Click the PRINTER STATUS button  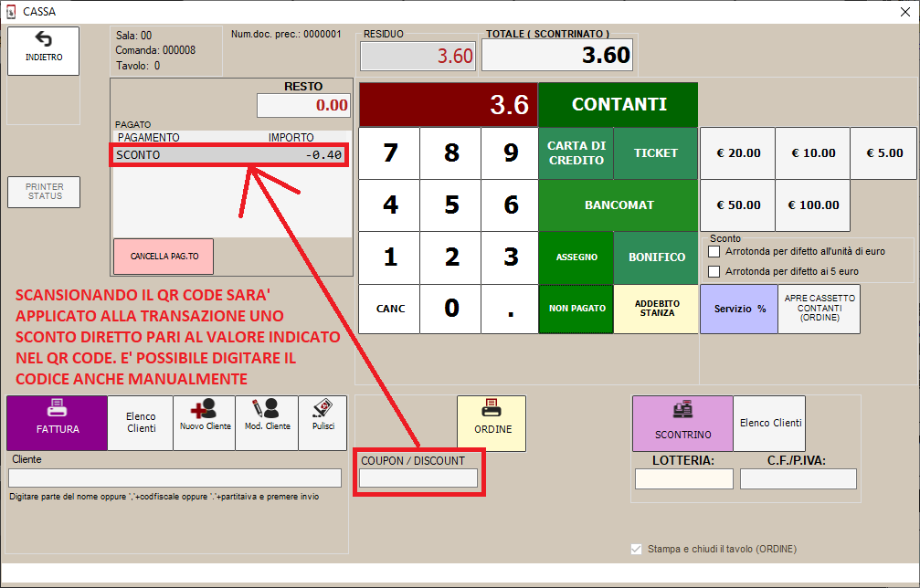(x=44, y=192)
